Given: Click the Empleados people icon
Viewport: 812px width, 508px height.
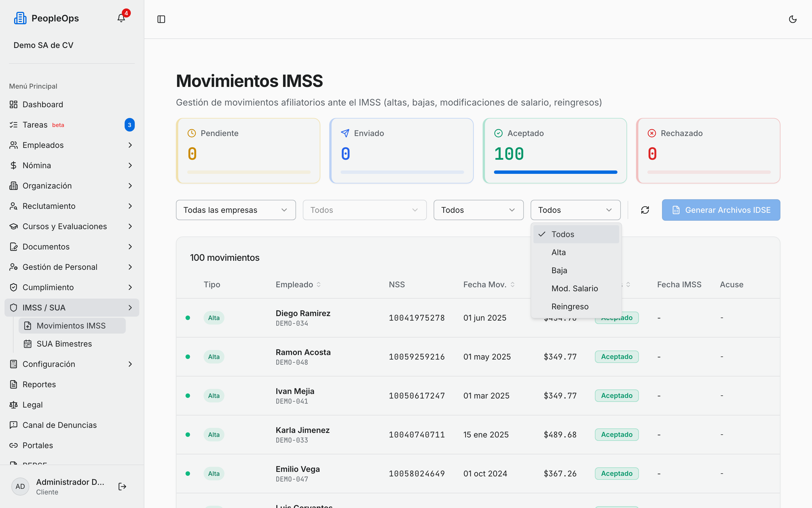Looking at the screenshot, I should point(14,145).
